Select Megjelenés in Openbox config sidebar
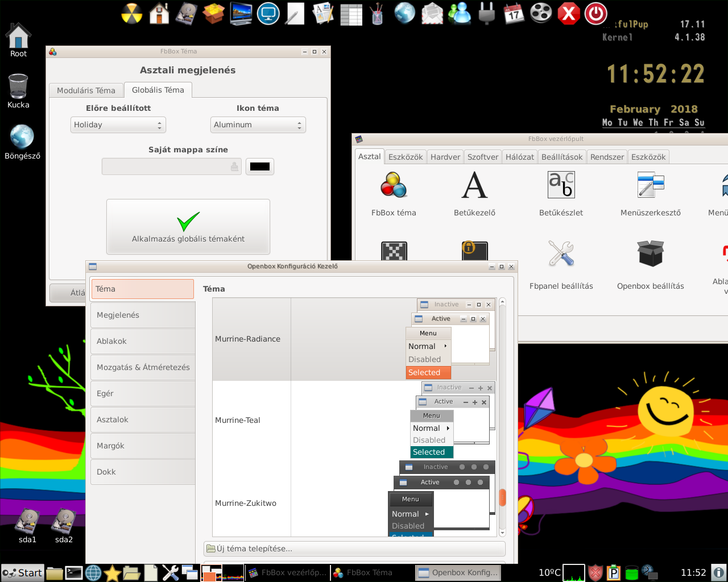Image resolution: width=728 pixels, height=582 pixels. 143,315
